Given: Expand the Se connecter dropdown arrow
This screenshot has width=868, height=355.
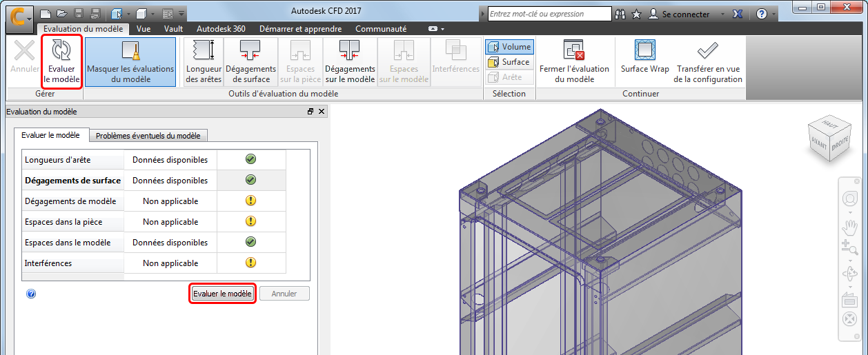Looking at the screenshot, I should (721, 14).
